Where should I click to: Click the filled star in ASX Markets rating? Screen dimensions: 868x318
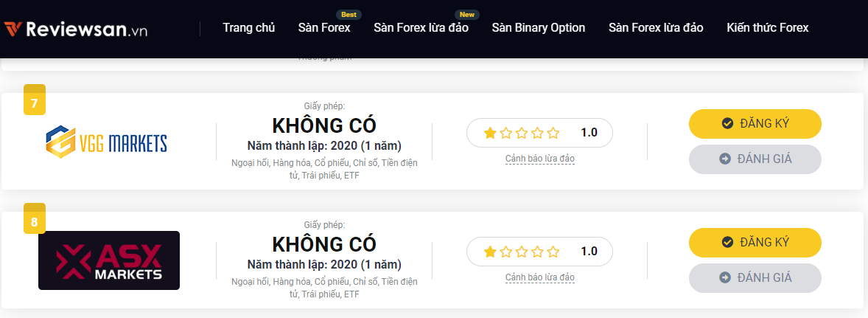point(490,252)
